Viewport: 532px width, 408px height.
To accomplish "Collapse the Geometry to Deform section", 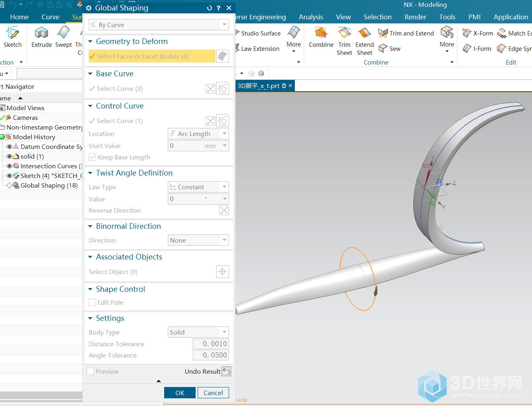I will pyautogui.click(x=90, y=42).
